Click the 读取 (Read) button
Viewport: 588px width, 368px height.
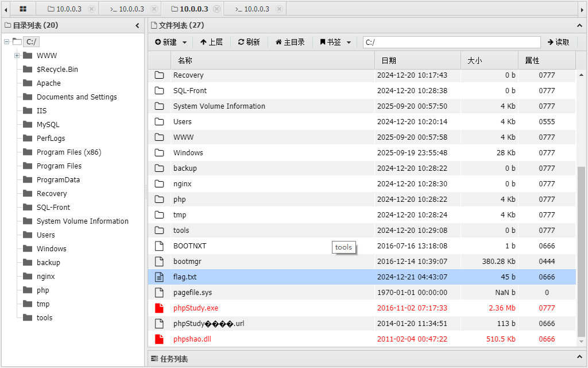point(558,43)
